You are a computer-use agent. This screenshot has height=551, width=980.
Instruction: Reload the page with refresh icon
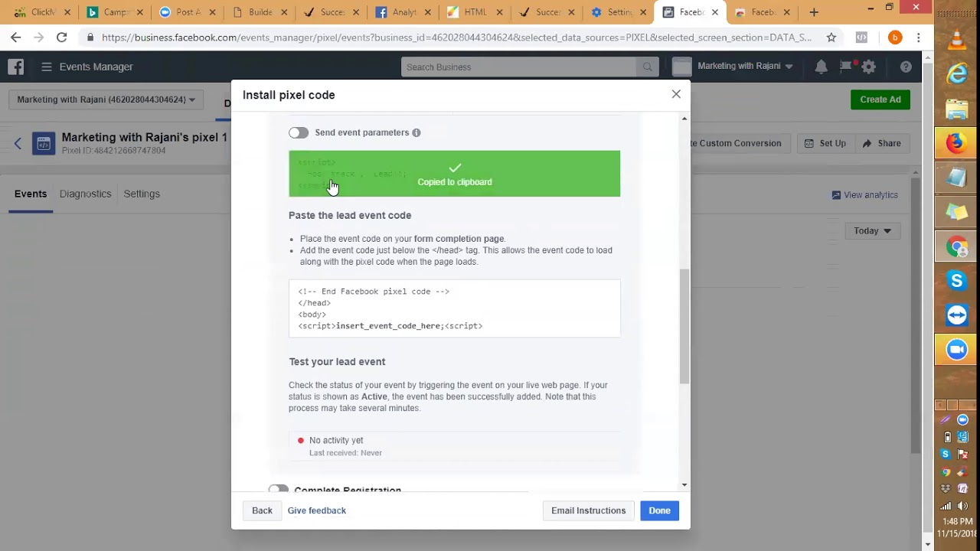(x=61, y=37)
